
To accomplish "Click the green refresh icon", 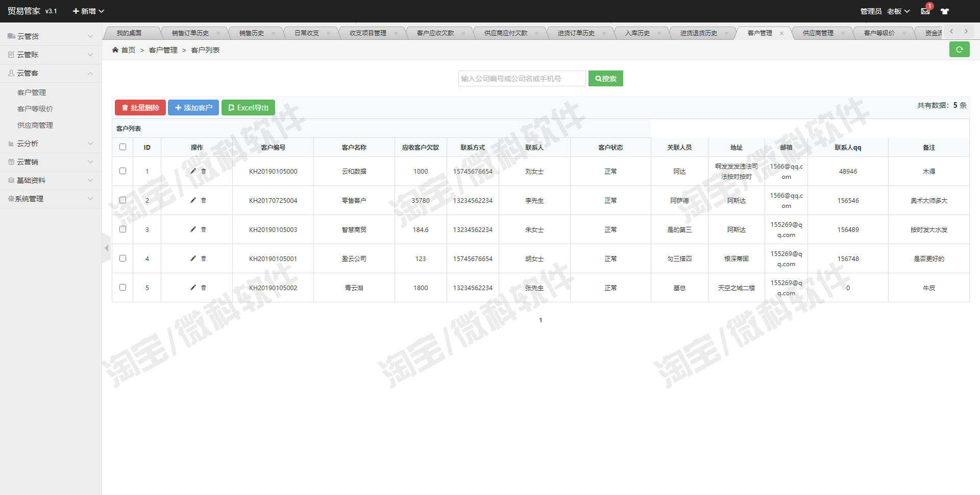I will [x=959, y=50].
